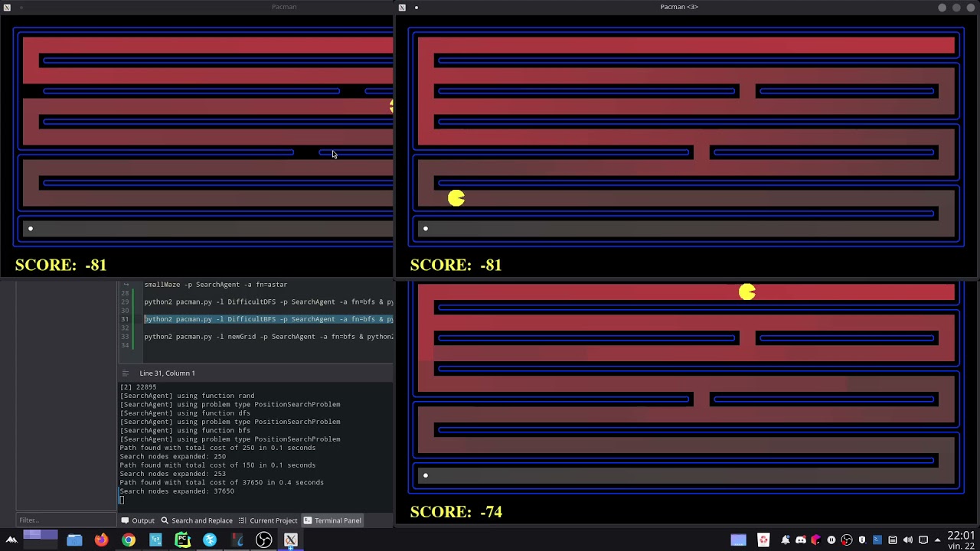The height and width of the screenshot is (551, 980).
Task: Click SCORE: -81 in the Pacman <3> window
Action: click(x=456, y=265)
